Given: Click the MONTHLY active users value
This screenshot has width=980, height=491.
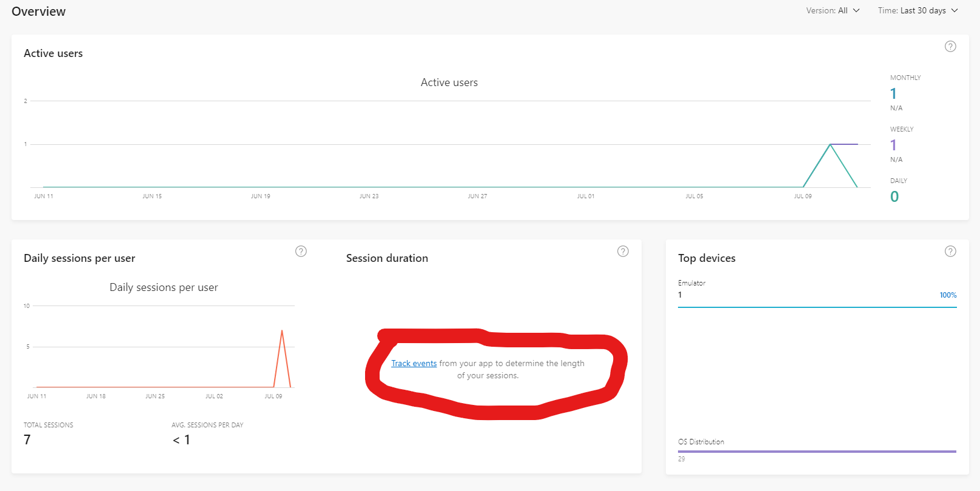Looking at the screenshot, I should 893,93.
